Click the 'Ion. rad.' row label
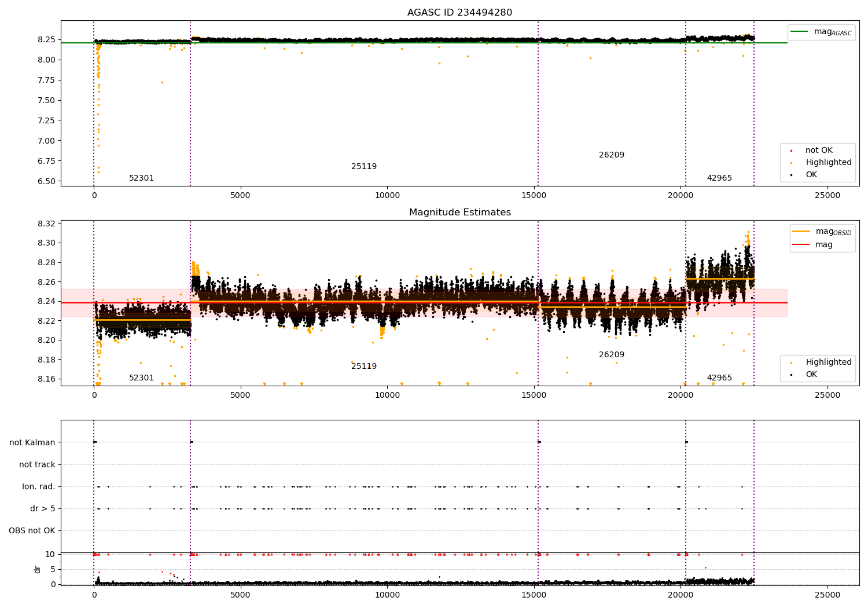The height and width of the screenshot is (608, 868). tap(39, 487)
